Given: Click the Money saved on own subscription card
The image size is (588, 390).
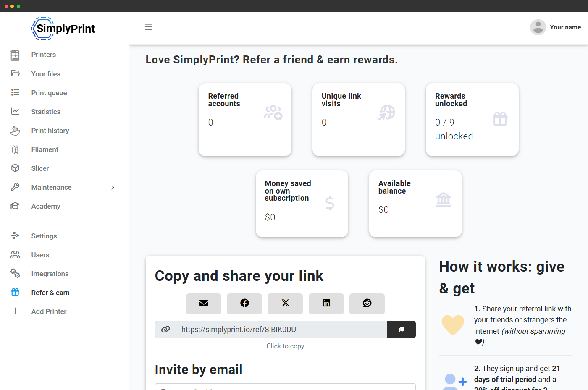Looking at the screenshot, I should click(302, 204).
